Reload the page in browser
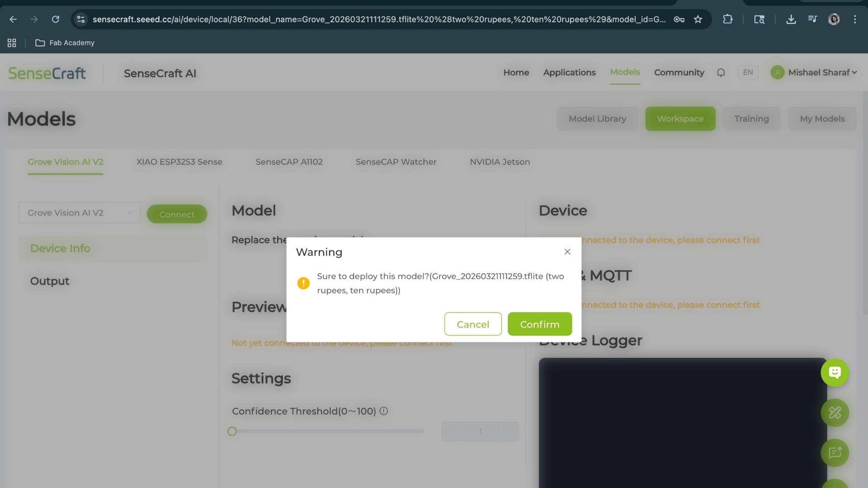Viewport: 868px width, 488px height. [x=56, y=19]
